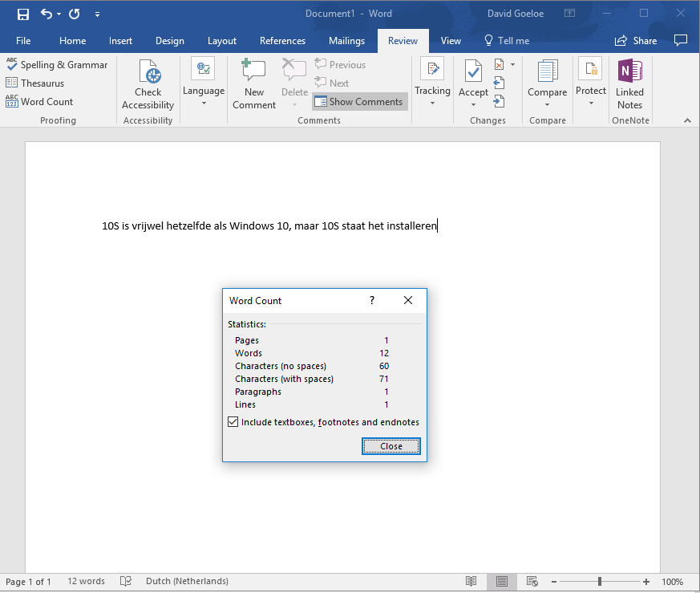This screenshot has width=700, height=593.
Task: Open the Undo history dropdown arrow
Action: pyautogui.click(x=59, y=14)
